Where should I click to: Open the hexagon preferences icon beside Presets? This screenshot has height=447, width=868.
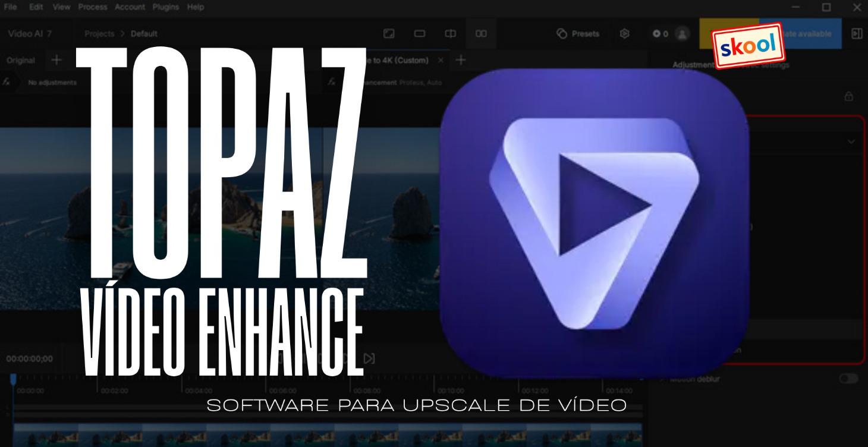pyautogui.click(x=625, y=34)
